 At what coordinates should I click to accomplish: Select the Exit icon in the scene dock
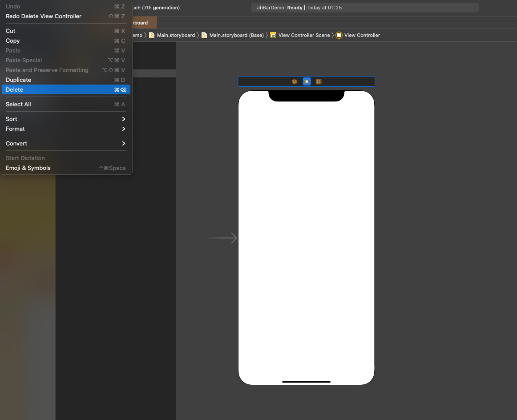click(319, 81)
